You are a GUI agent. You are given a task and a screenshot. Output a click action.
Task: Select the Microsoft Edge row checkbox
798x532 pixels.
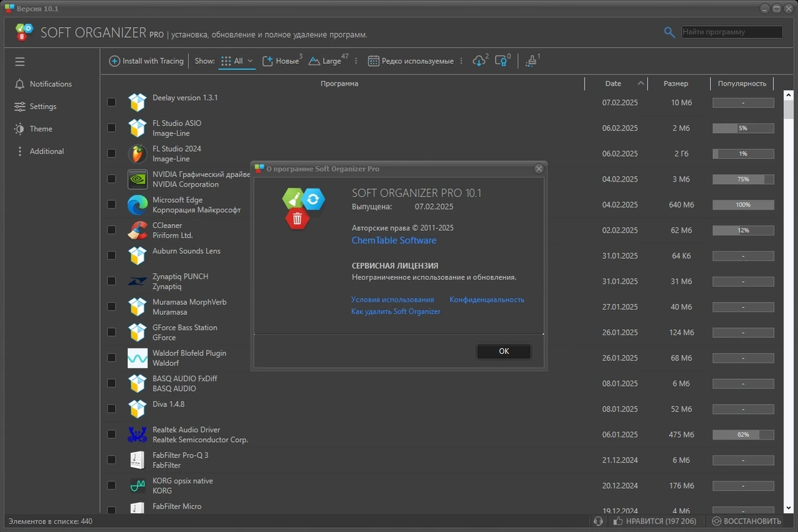coord(112,205)
